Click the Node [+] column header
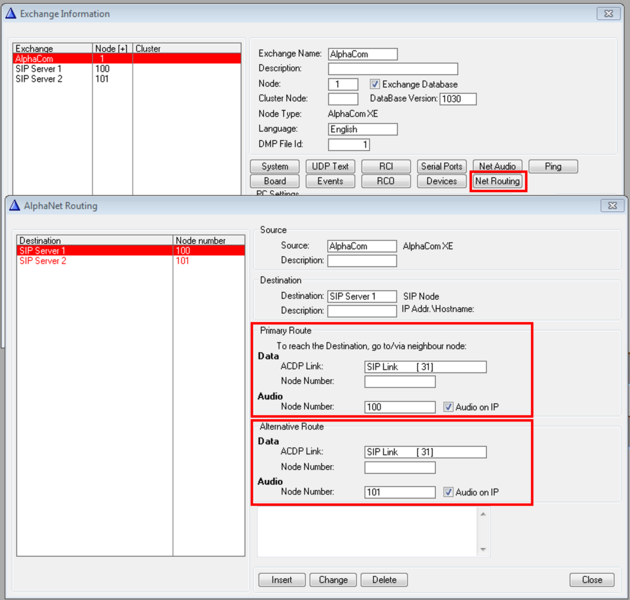Image resolution: width=630 pixels, height=600 pixels. 112,49
